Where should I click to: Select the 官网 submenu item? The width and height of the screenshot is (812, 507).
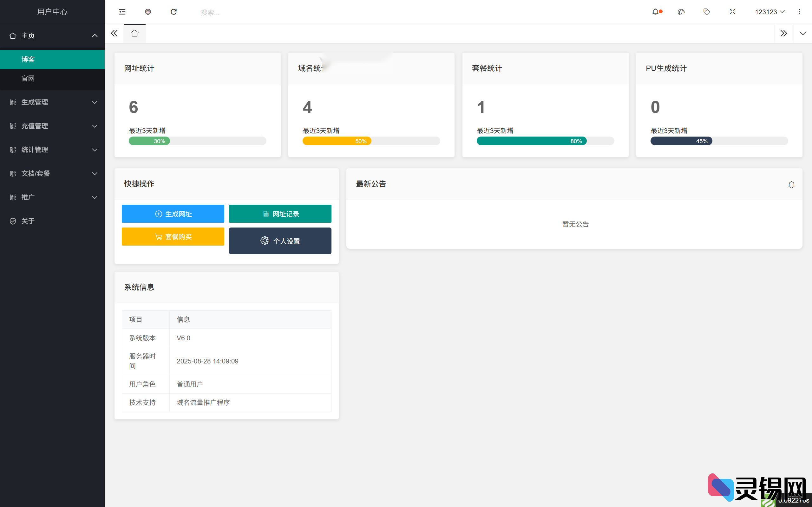[28, 79]
